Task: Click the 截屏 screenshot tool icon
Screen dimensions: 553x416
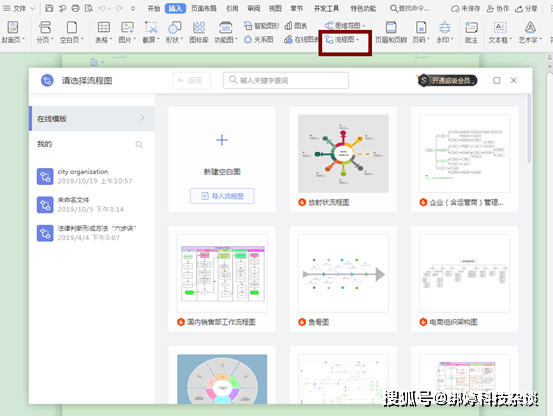Action: pos(151,27)
